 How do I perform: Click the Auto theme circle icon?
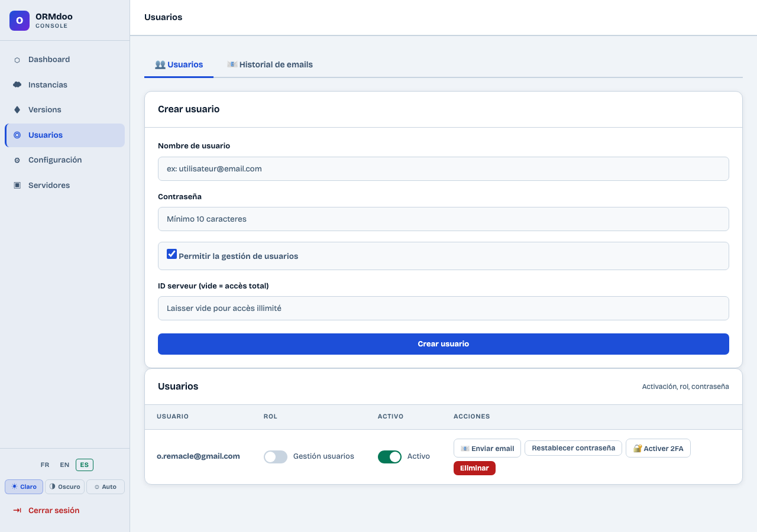click(97, 487)
